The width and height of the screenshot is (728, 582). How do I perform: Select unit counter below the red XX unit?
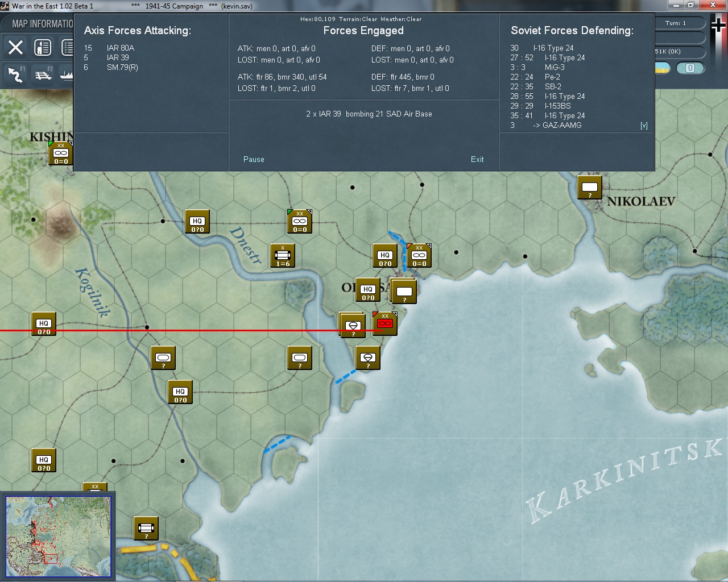coord(368,358)
